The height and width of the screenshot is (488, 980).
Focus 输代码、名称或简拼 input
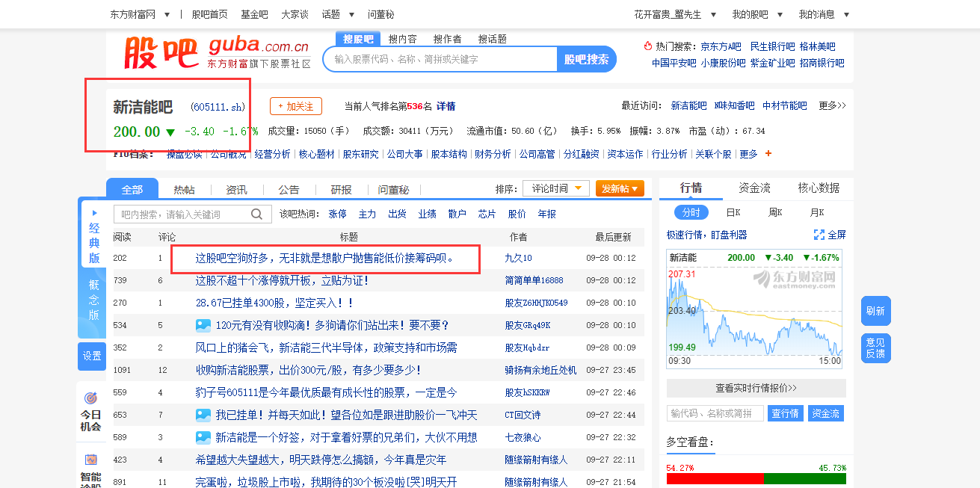pos(715,413)
